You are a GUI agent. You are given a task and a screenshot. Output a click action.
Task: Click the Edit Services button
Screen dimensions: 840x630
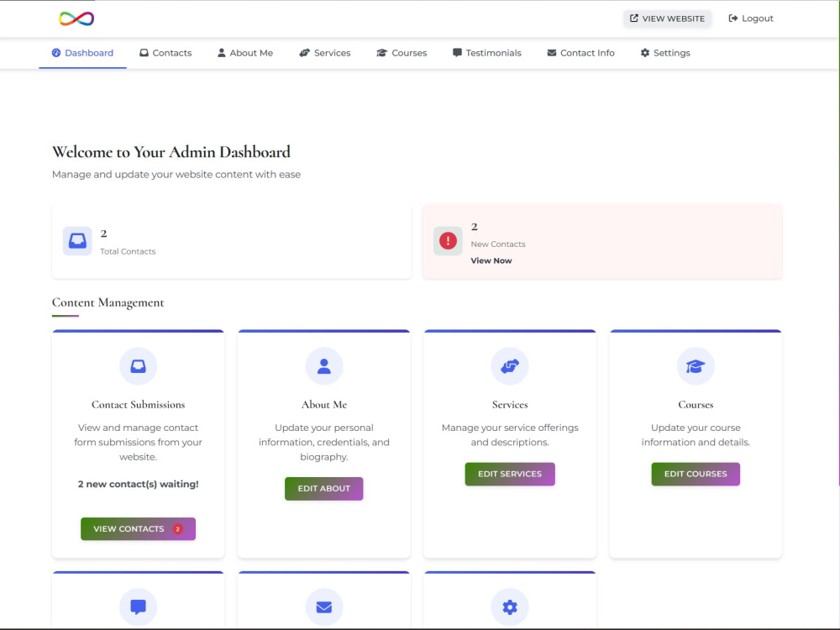pos(510,474)
